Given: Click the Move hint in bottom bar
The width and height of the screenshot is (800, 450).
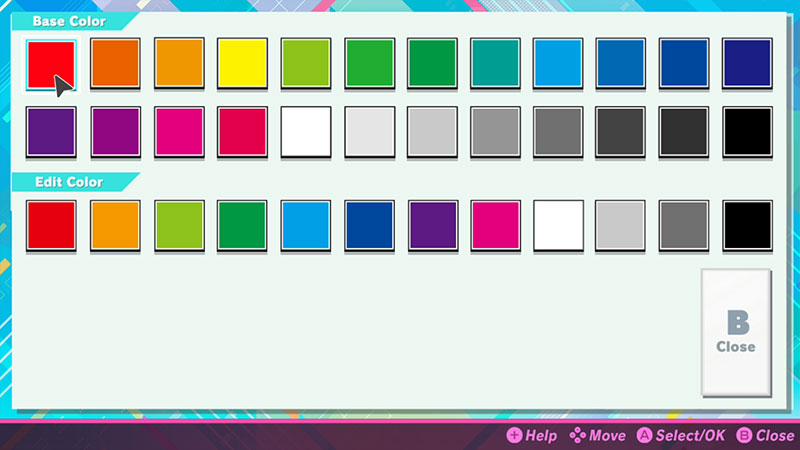Looking at the screenshot, I should (597, 436).
